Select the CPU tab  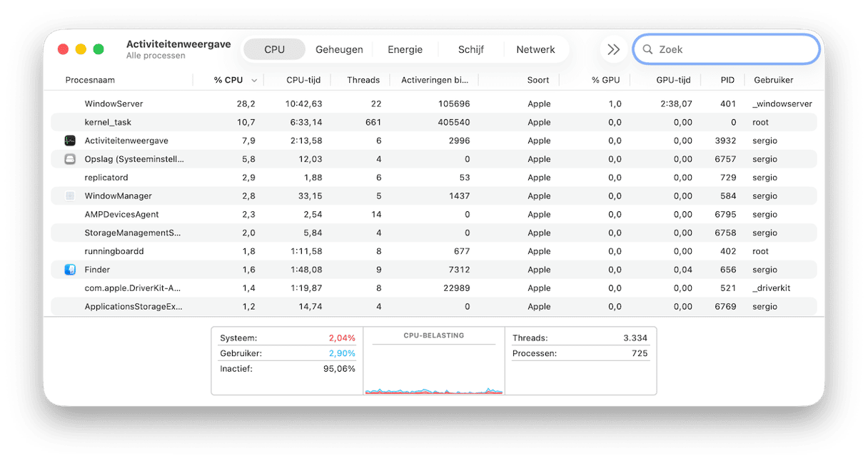pos(274,50)
